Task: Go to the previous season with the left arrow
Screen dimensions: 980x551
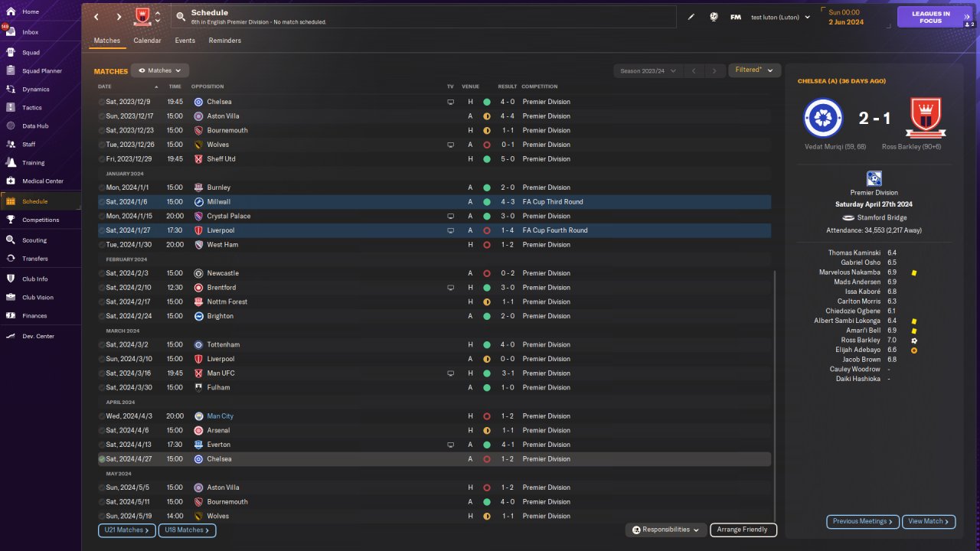Action: [694, 71]
